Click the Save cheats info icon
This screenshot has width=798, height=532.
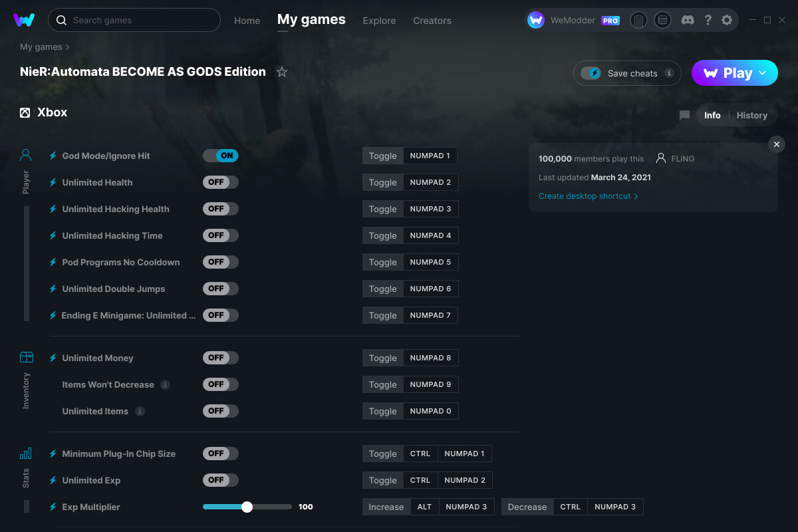click(669, 73)
